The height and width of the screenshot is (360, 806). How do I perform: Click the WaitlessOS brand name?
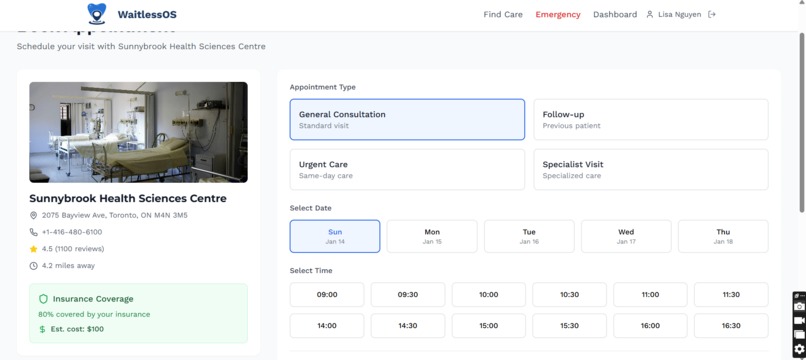point(147,14)
